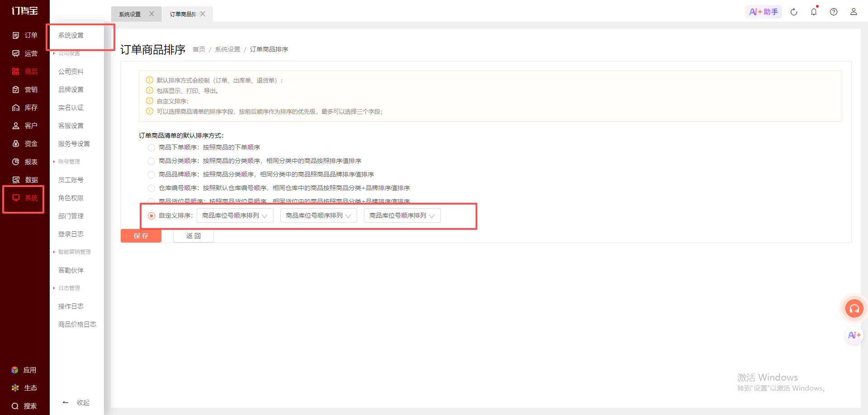The image size is (868, 415).
Task: Open 公司资料 menu item
Action: pos(71,71)
